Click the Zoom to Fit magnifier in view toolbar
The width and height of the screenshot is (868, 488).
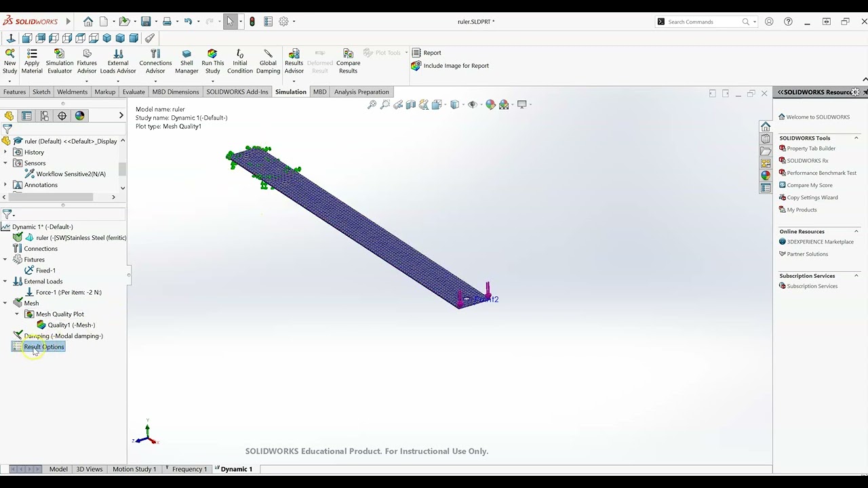[372, 104]
